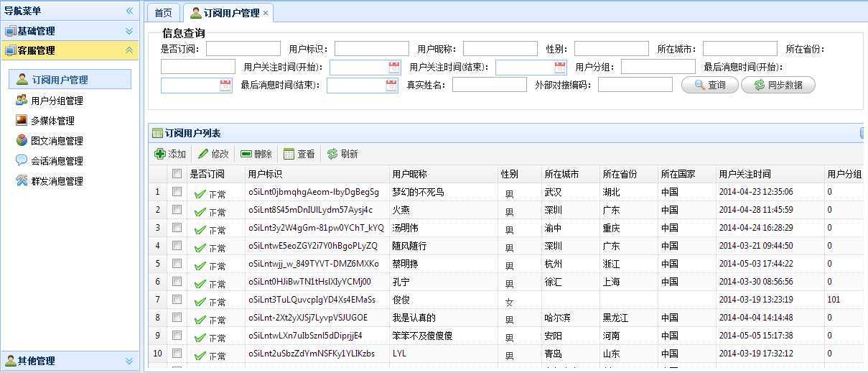The width and height of the screenshot is (868, 373).
Task: Open 群发消息管理 in the sidebar
Action: click(57, 181)
